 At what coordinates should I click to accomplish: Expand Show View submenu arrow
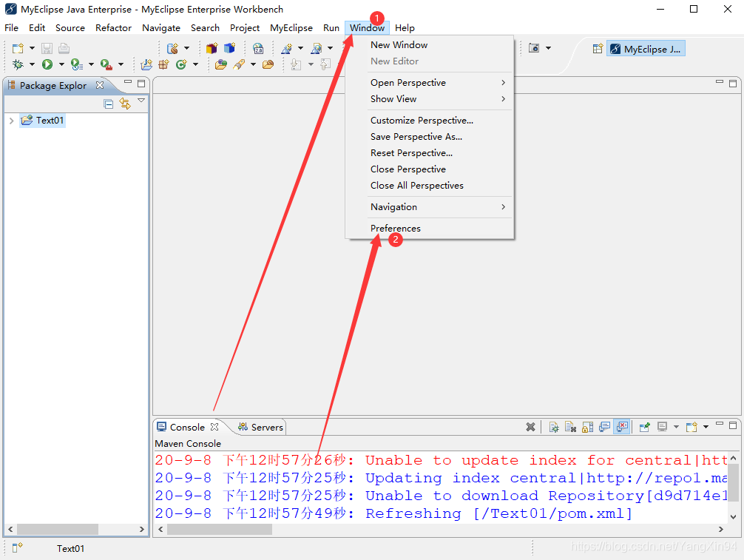503,98
